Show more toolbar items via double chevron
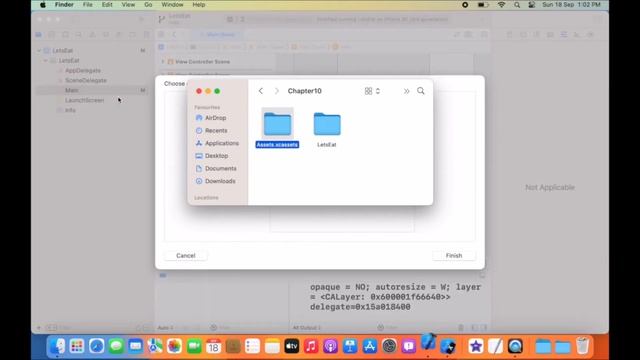640x360 pixels. [x=407, y=91]
